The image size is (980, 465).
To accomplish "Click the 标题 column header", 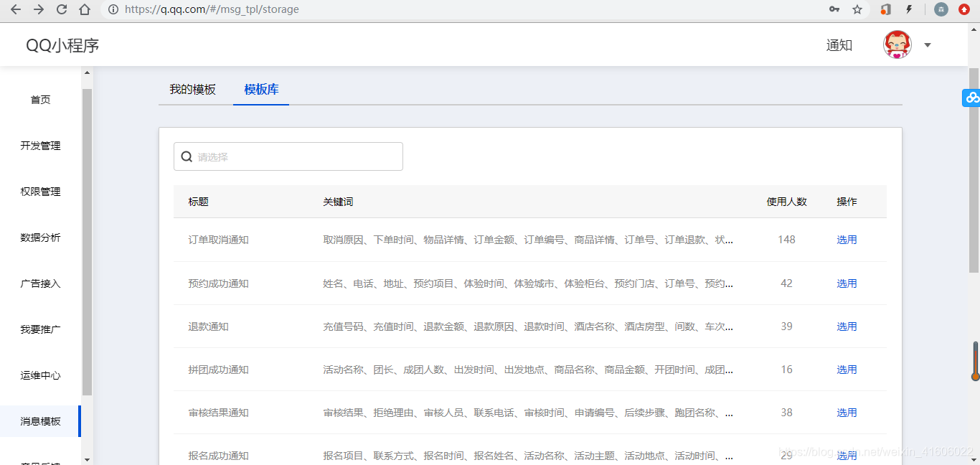I will click(199, 202).
